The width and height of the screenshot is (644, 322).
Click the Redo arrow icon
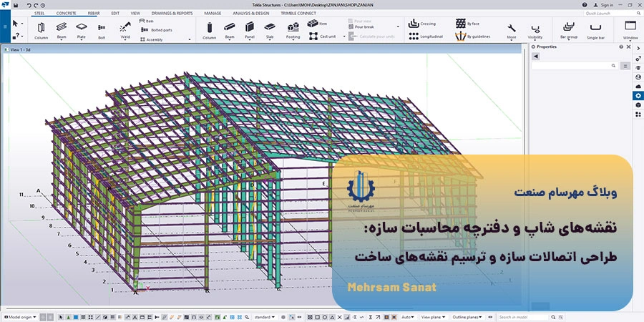click(36, 5)
